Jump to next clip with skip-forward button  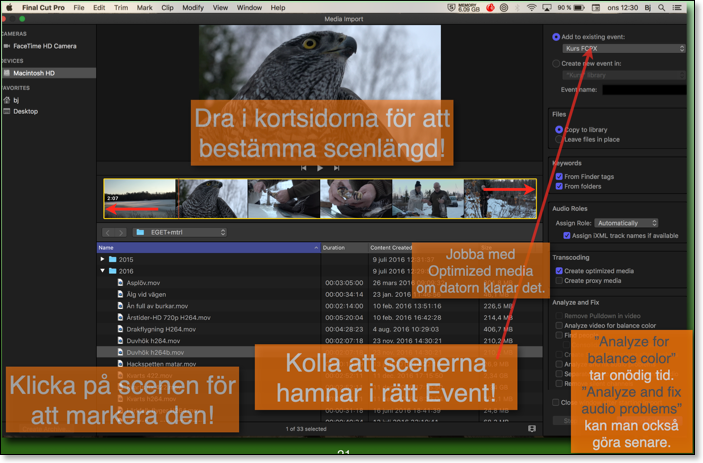(336, 168)
